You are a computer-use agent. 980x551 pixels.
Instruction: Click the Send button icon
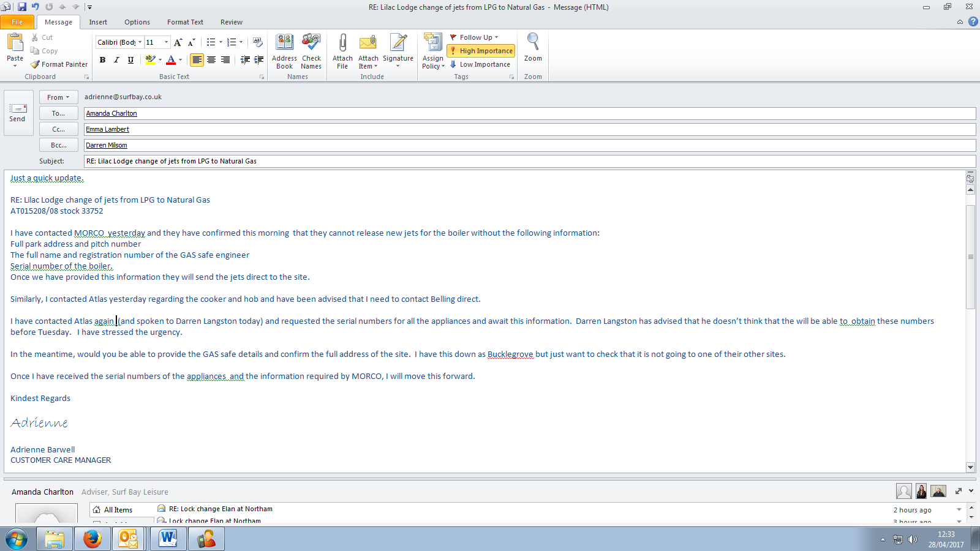[x=17, y=108]
